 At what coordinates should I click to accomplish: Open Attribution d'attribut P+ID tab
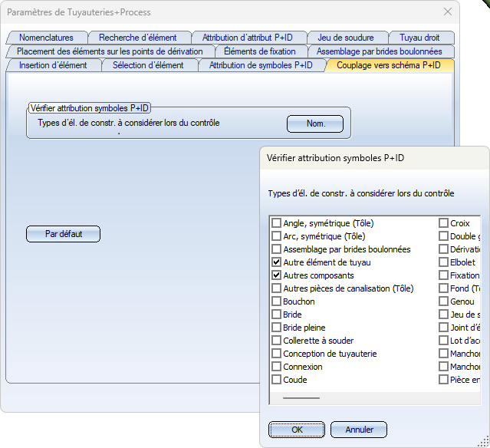pyautogui.click(x=248, y=38)
